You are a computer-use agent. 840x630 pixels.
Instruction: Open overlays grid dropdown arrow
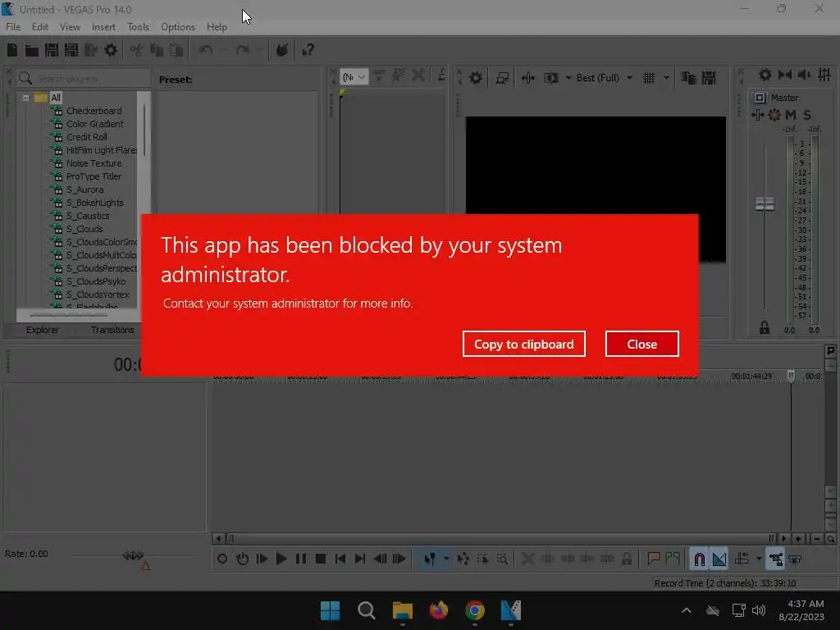pos(666,78)
